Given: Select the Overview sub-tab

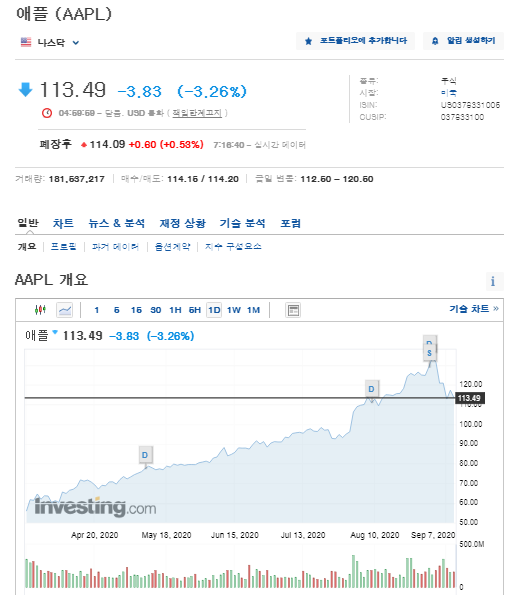Looking at the screenshot, I should pos(27,247).
